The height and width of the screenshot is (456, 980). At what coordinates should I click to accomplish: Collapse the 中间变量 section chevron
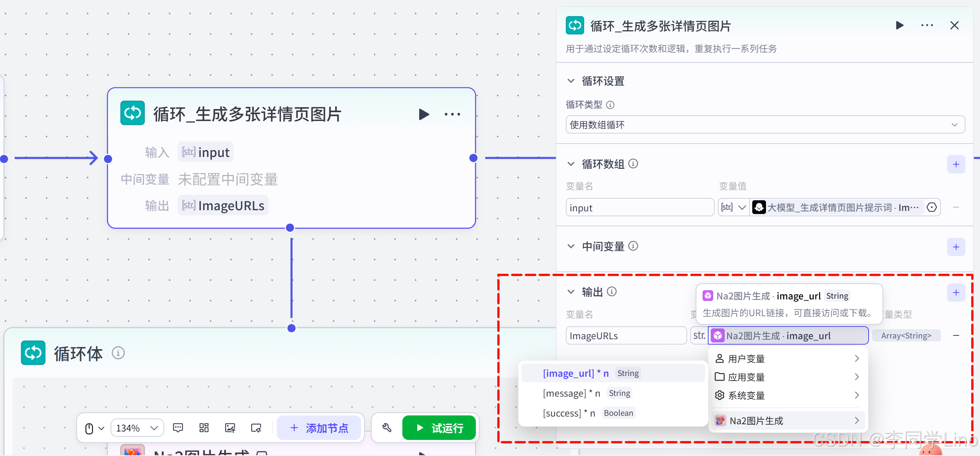[571, 246]
